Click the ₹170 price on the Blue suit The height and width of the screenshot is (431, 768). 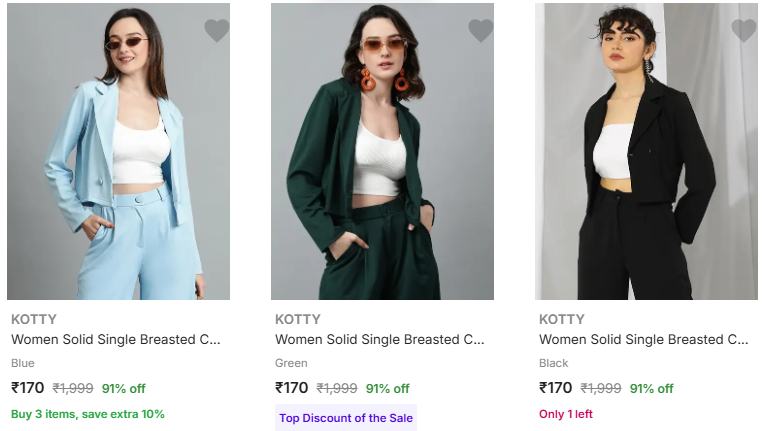click(x=27, y=388)
